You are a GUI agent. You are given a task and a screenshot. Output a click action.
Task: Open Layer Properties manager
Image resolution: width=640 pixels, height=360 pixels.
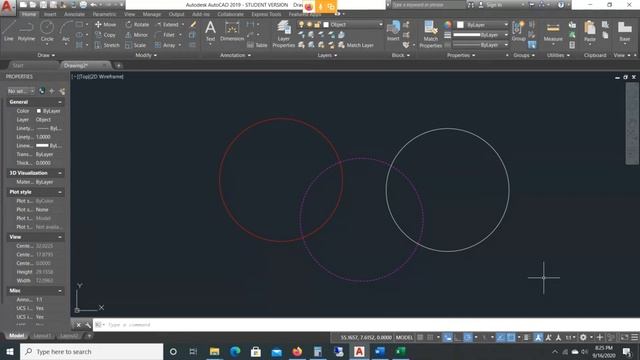tap(284, 34)
